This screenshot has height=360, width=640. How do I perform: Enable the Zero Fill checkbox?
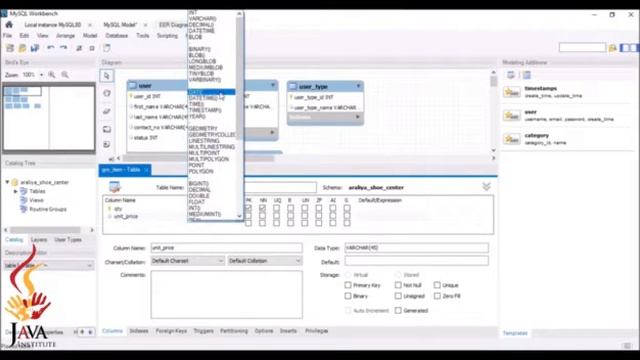[437, 296]
